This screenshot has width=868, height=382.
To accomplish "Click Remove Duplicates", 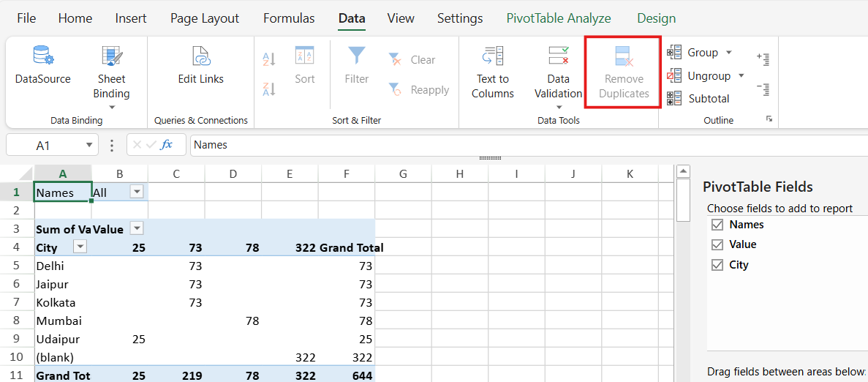I will (623, 73).
